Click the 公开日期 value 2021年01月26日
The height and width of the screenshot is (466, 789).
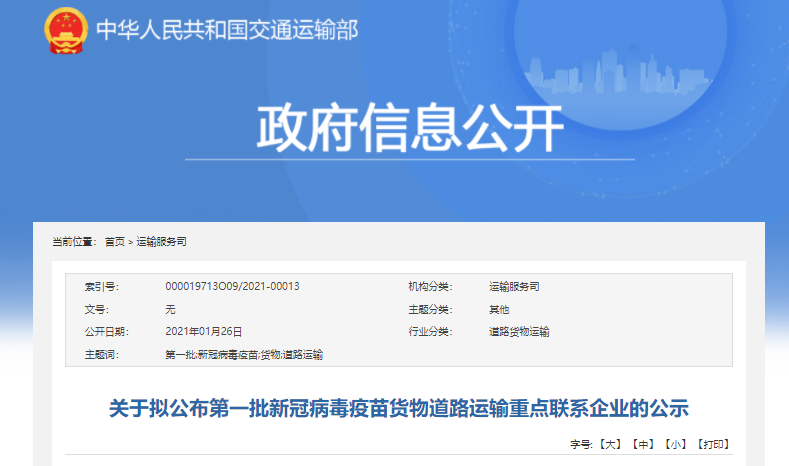click(x=204, y=331)
